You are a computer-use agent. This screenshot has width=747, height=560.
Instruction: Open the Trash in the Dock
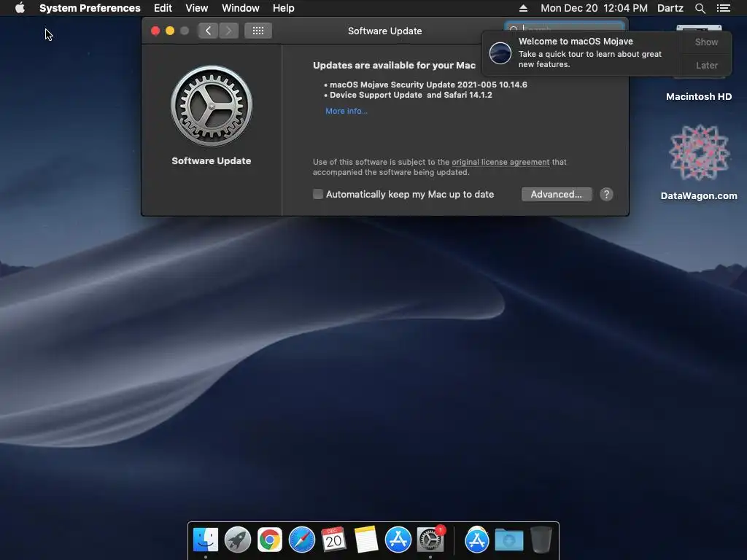[x=541, y=540]
